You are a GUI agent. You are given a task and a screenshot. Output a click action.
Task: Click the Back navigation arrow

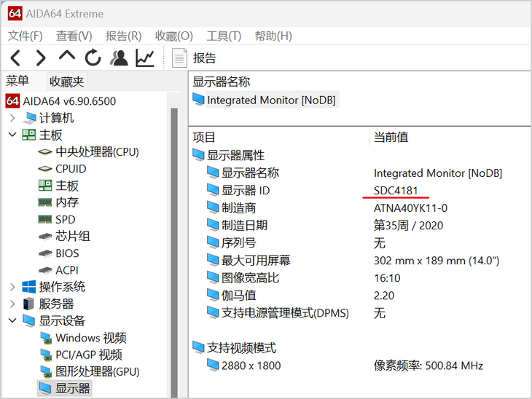(16, 58)
